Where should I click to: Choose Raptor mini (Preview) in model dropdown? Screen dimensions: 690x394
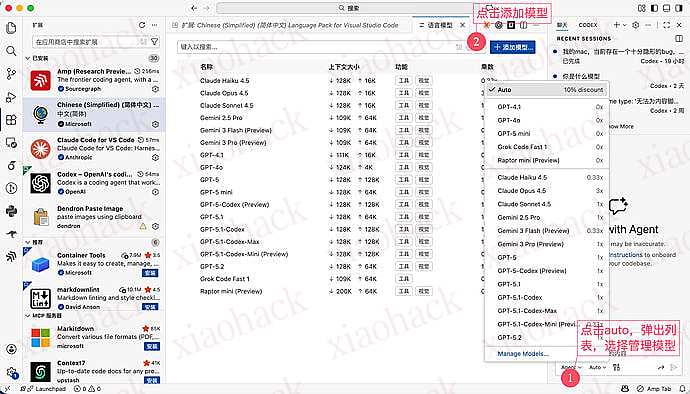547,160
